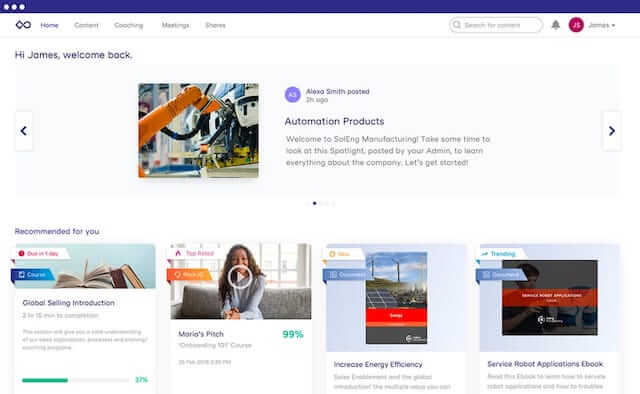Click the Course ribbon label
640x394 pixels.
(x=32, y=275)
